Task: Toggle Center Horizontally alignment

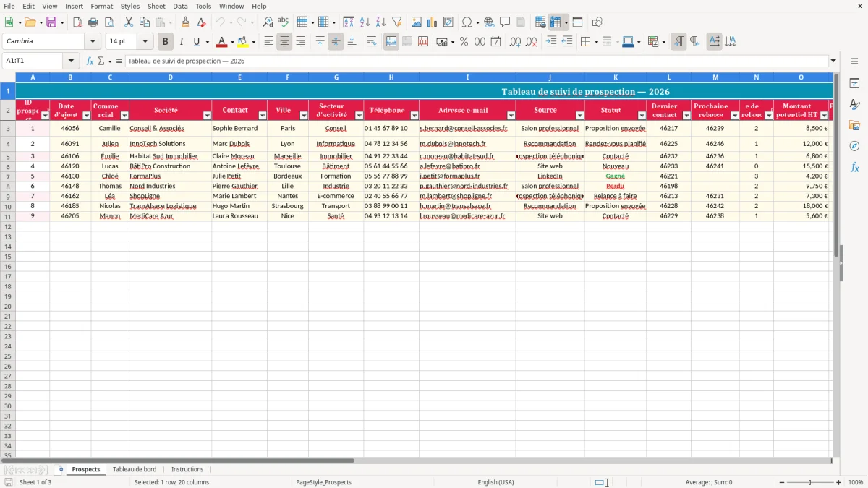Action: [285, 42]
